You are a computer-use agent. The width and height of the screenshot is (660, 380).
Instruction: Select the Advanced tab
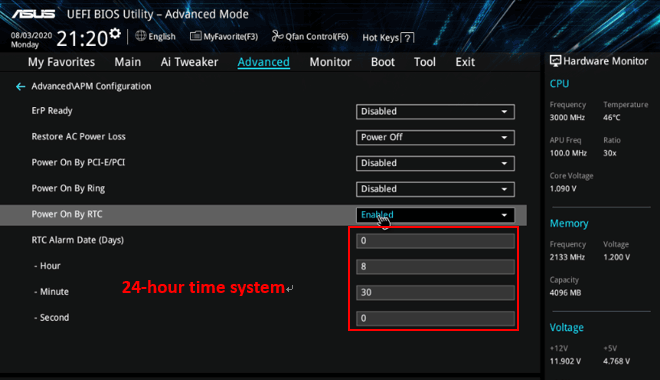pyautogui.click(x=263, y=62)
